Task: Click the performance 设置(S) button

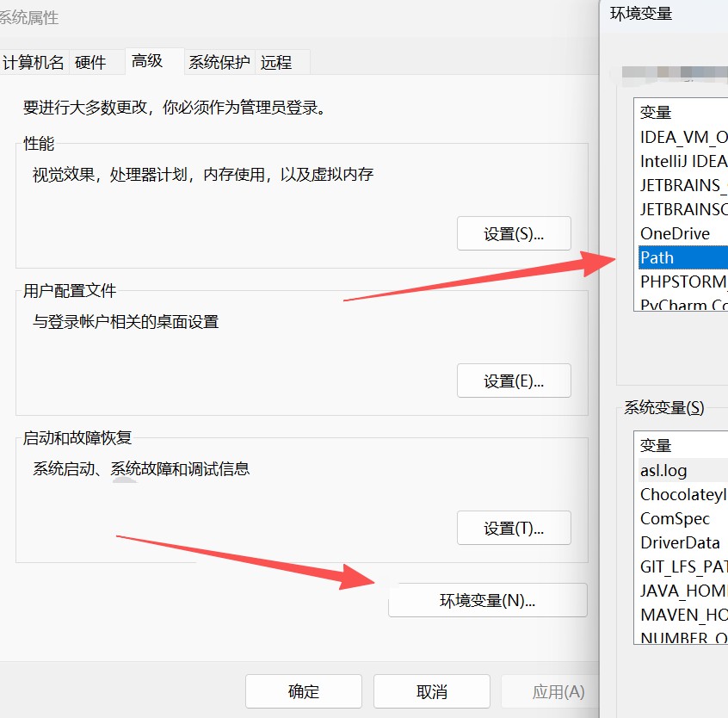Action: 514,233
